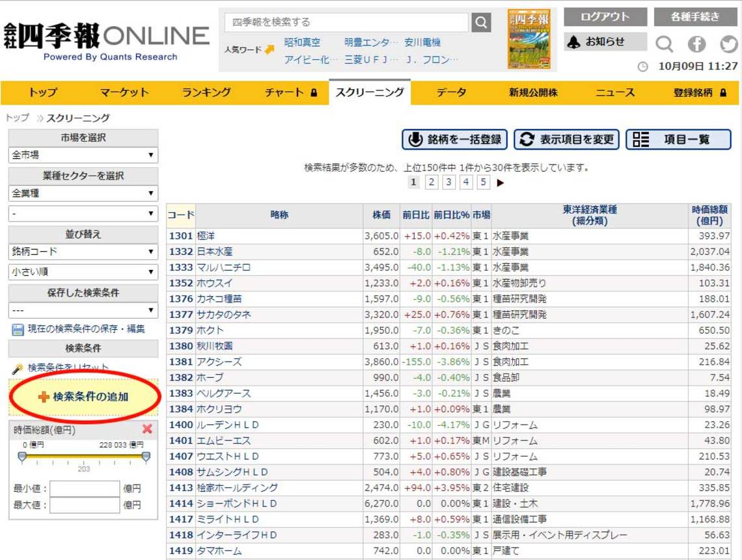Viewport: 742px width, 560px height.
Task: Open the sort order dropdown showing 小さい順
Action: click(83, 272)
